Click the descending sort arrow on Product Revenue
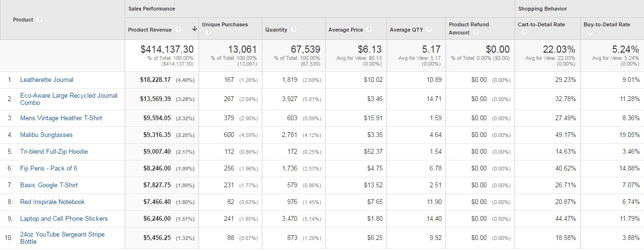Screen dimensions: 644x250 coord(194,29)
